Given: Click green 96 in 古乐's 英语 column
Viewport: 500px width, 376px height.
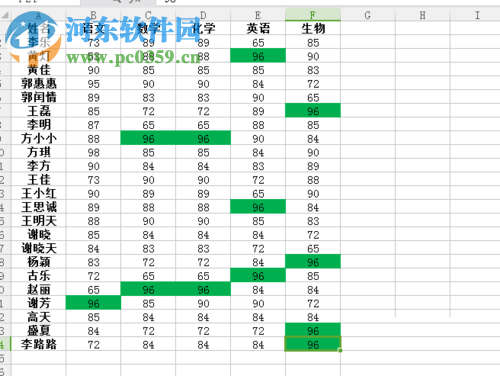Looking at the screenshot, I should [x=258, y=276].
